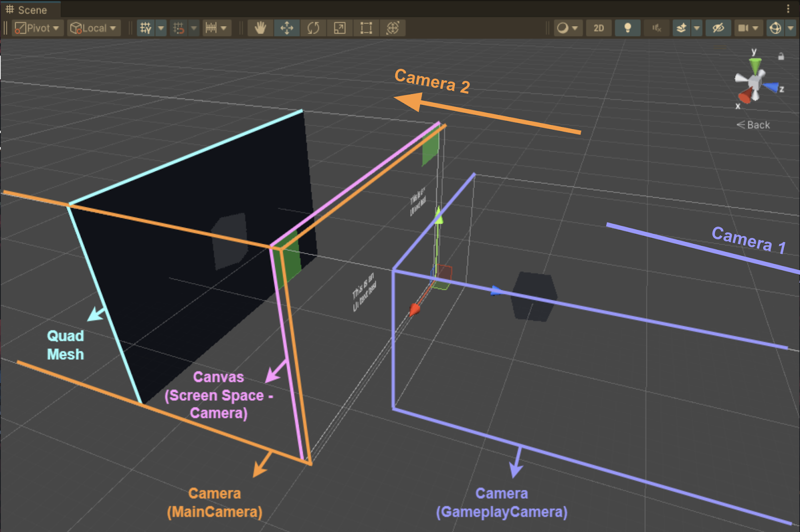800x532 pixels.
Task: Toggle scene audio mute button
Action: (656, 28)
